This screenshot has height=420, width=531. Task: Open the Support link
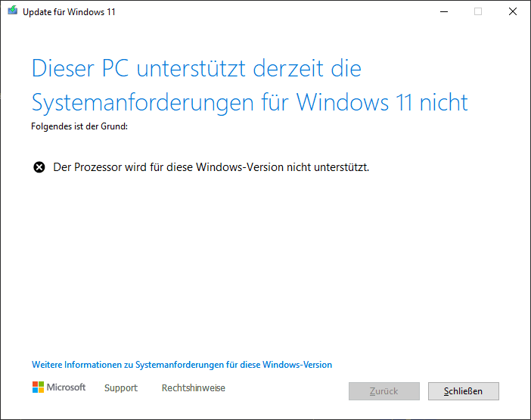click(121, 387)
